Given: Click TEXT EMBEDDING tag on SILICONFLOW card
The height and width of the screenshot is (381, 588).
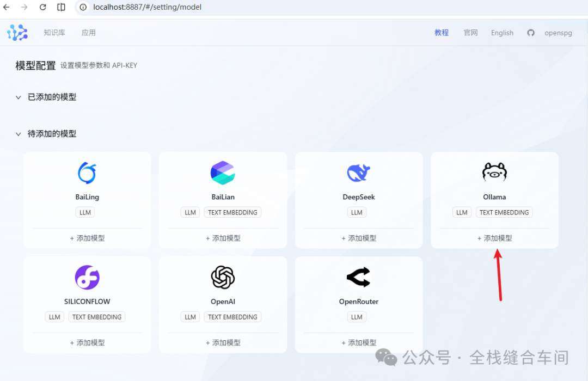Looking at the screenshot, I should [97, 317].
